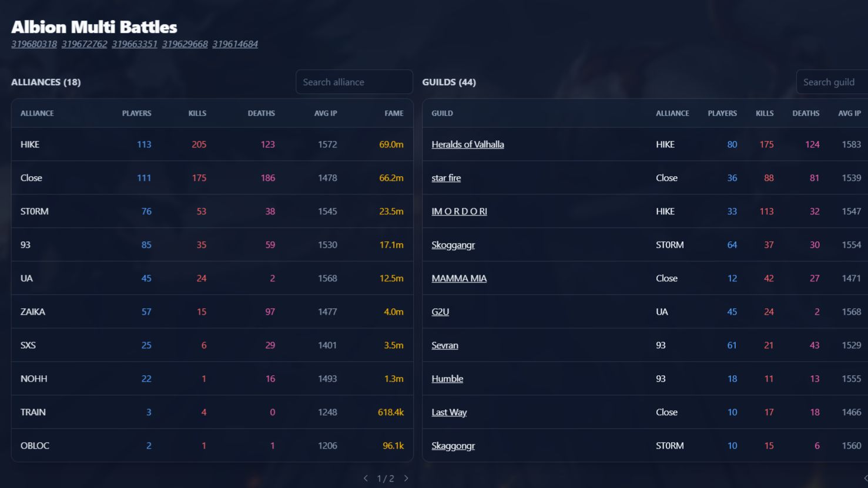Focus the Search guild field
This screenshot has height=488, width=868.
[832, 82]
